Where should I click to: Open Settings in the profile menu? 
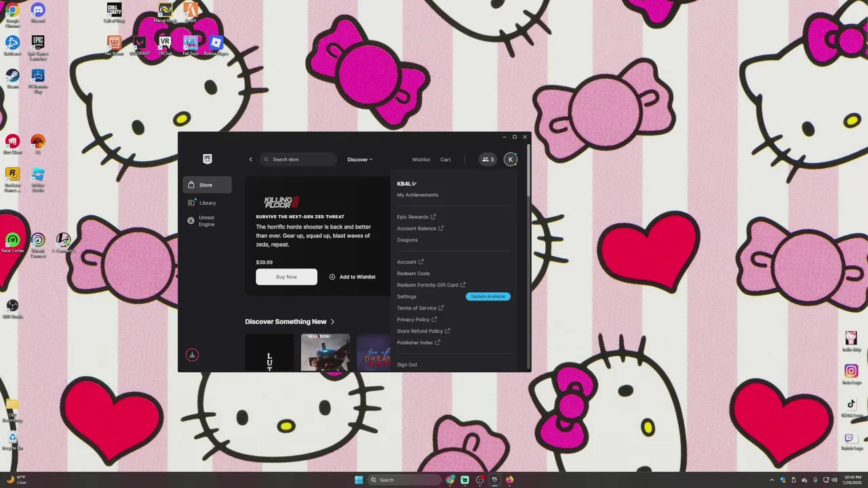[407, 296]
